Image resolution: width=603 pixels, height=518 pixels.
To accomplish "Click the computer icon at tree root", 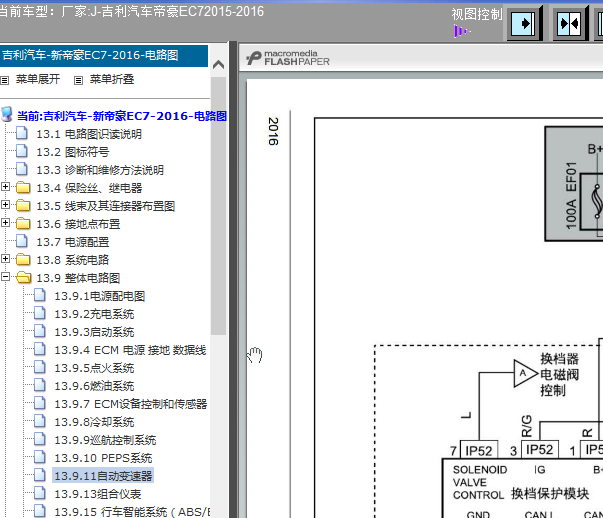I will click(8, 116).
